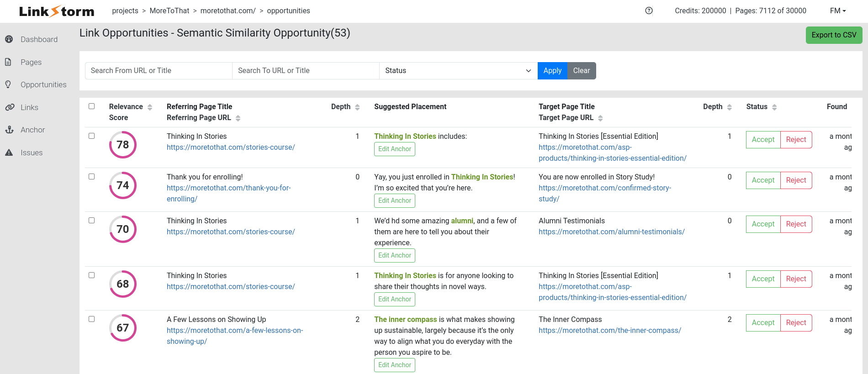Viewport: 868px width, 374px height.
Task: Click the Export to CSV button
Action: tap(834, 35)
